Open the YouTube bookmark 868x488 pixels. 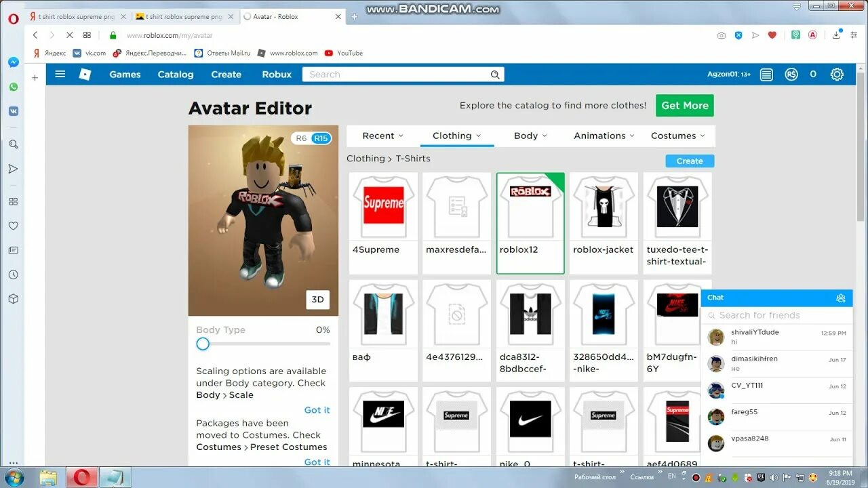[344, 53]
